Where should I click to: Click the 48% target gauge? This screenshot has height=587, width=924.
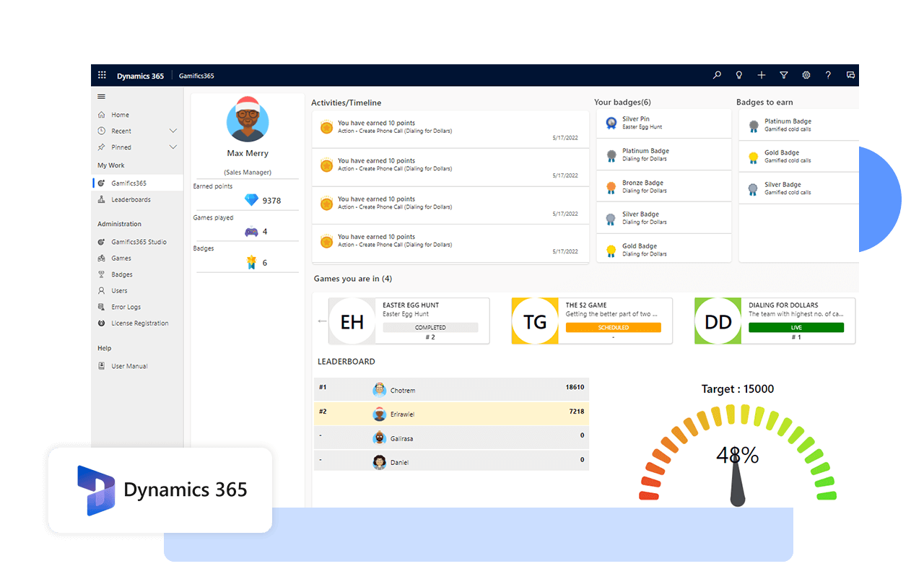[x=737, y=455]
